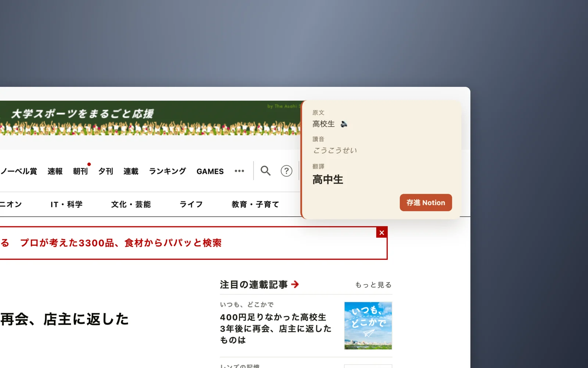Click the 再会、店主に返した headline
This screenshot has height=368, width=588.
pyautogui.click(x=65, y=319)
